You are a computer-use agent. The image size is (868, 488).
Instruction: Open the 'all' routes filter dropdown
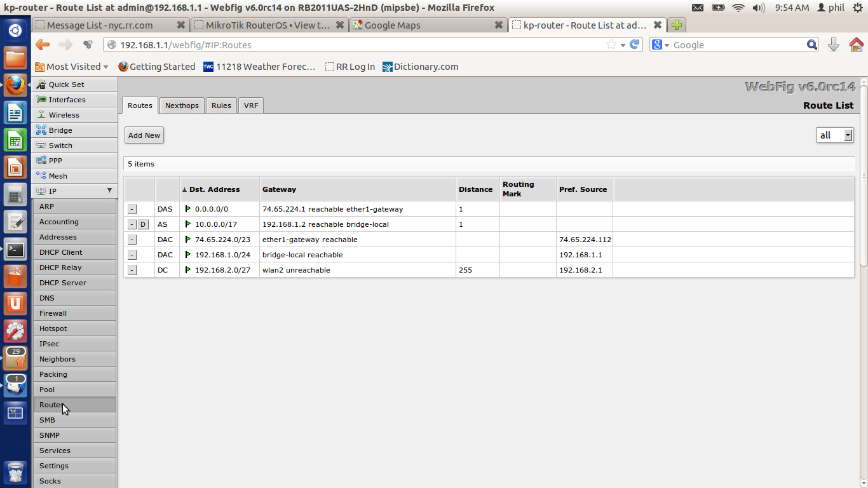point(848,135)
